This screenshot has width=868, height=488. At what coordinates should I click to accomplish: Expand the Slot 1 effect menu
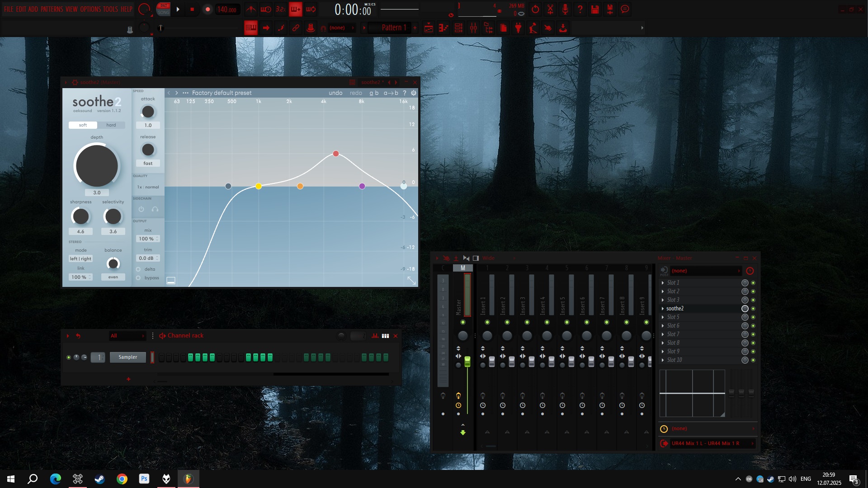pos(663,283)
